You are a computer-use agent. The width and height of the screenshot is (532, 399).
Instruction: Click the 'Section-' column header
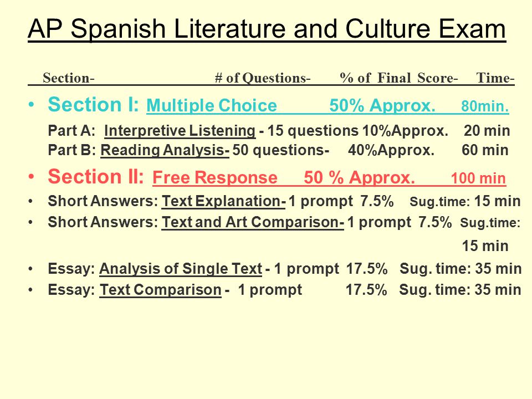(x=69, y=78)
